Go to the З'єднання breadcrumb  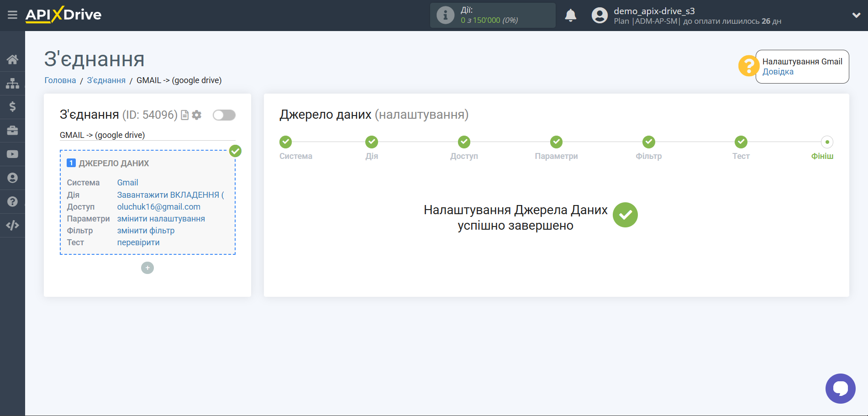coord(106,80)
